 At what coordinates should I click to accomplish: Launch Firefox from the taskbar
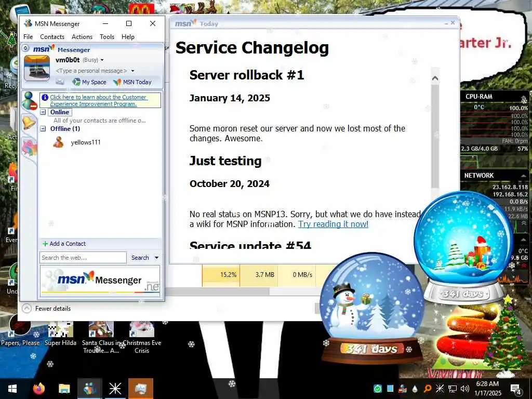tap(38, 389)
